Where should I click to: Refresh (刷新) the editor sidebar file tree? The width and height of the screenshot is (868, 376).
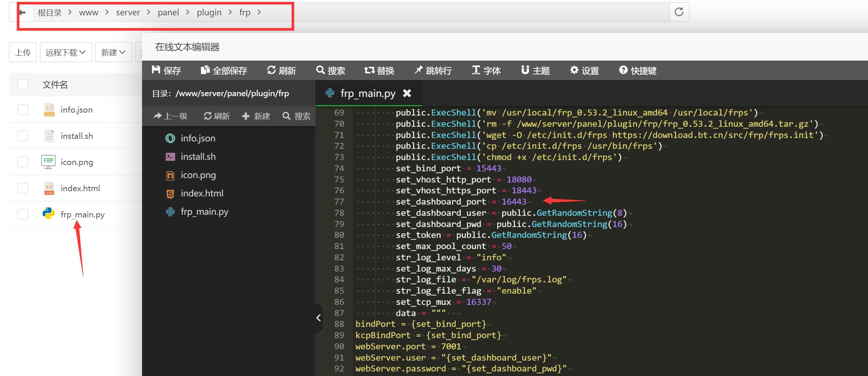(217, 116)
